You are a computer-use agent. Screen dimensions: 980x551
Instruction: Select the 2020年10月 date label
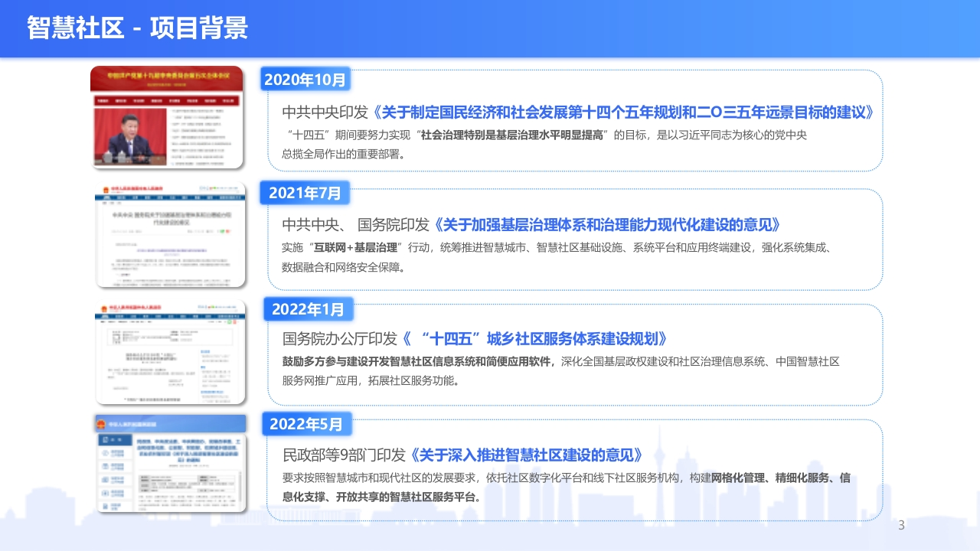coord(305,79)
